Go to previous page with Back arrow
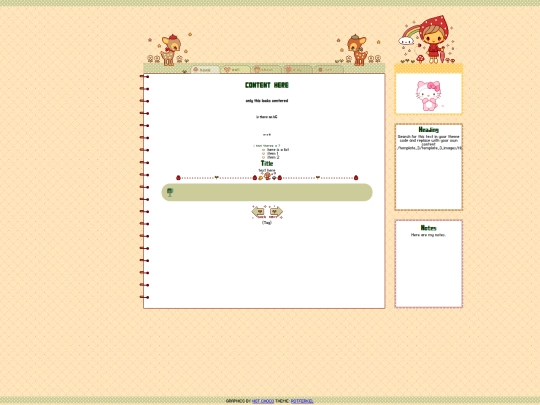Image resolution: width=540 pixels, height=405 pixels. click(x=259, y=212)
